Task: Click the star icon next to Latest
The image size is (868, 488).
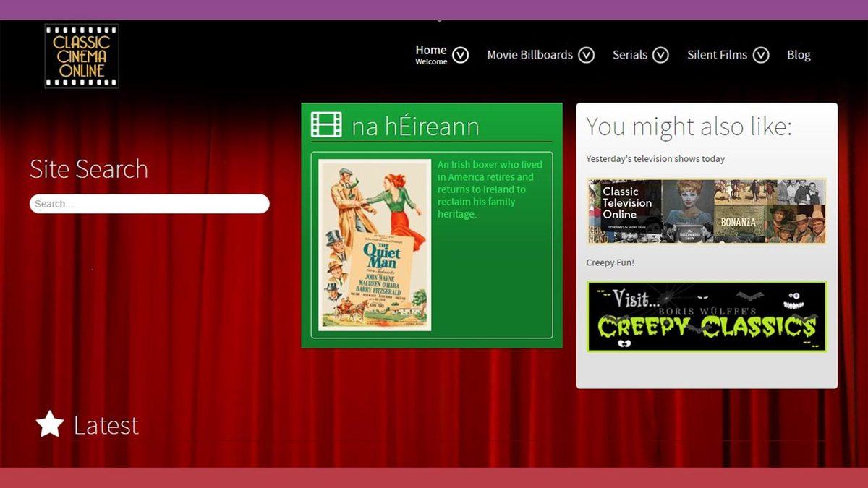Action: point(48,425)
